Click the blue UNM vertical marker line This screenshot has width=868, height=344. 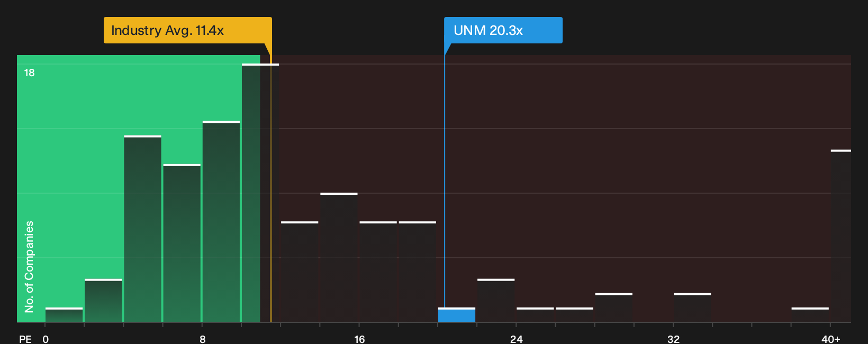click(445, 183)
